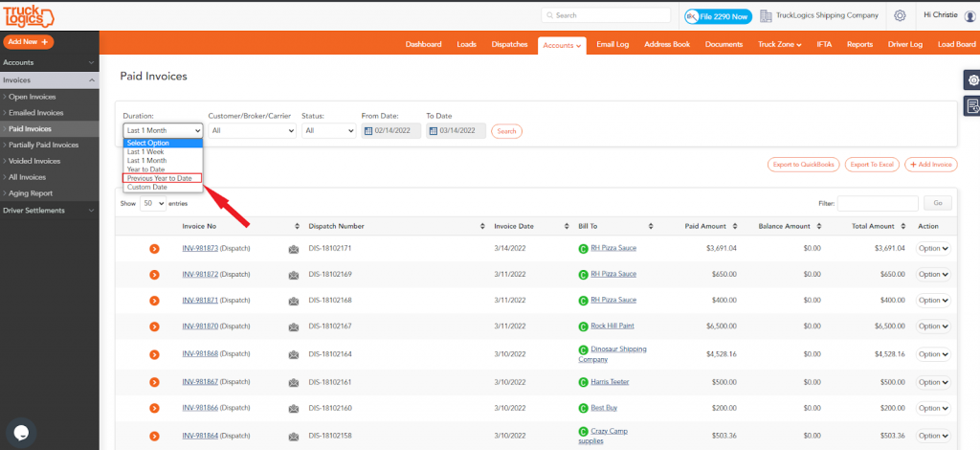Open Customer/Broker/Carrier dropdown
The height and width of the screenshot is (450, 980).
click(x=253, y=130)
